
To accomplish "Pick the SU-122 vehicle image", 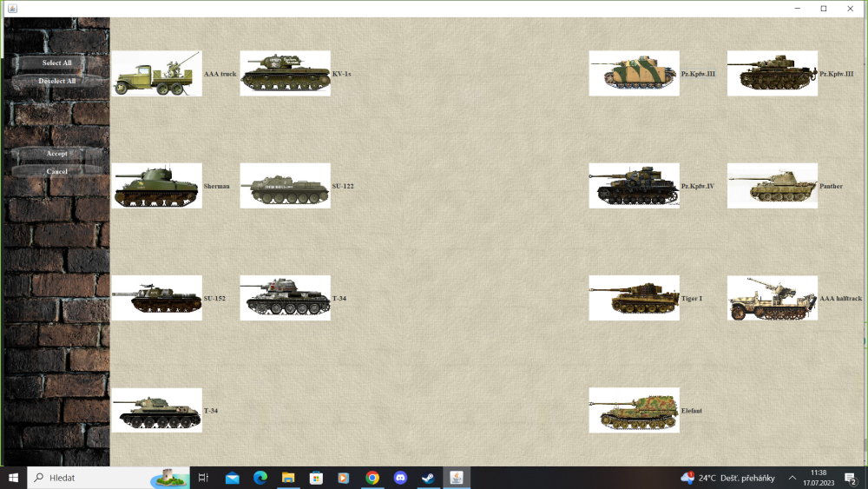I will (285, 186).
